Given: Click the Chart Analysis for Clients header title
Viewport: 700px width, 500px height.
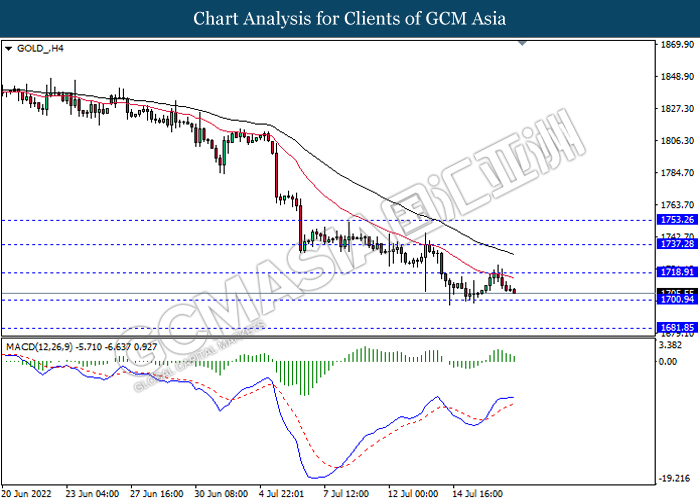Looking at the screenshot, I should click(x=350, y=19).
